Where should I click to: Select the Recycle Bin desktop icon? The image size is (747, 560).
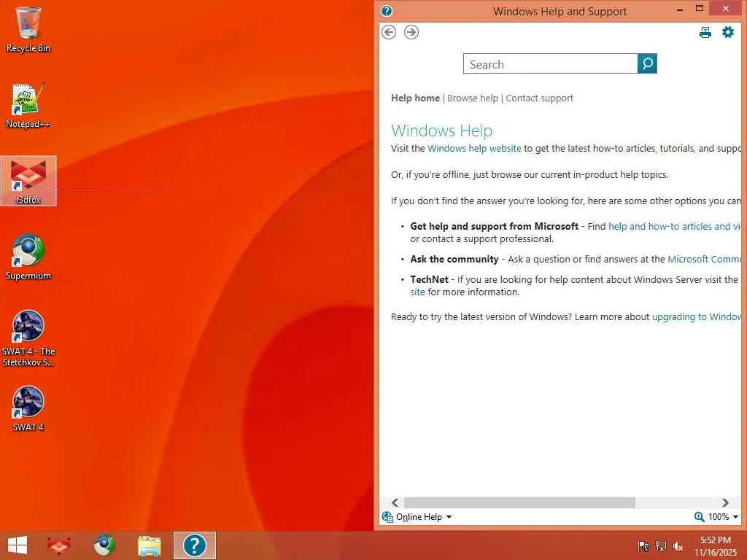[x=28, y=29]
